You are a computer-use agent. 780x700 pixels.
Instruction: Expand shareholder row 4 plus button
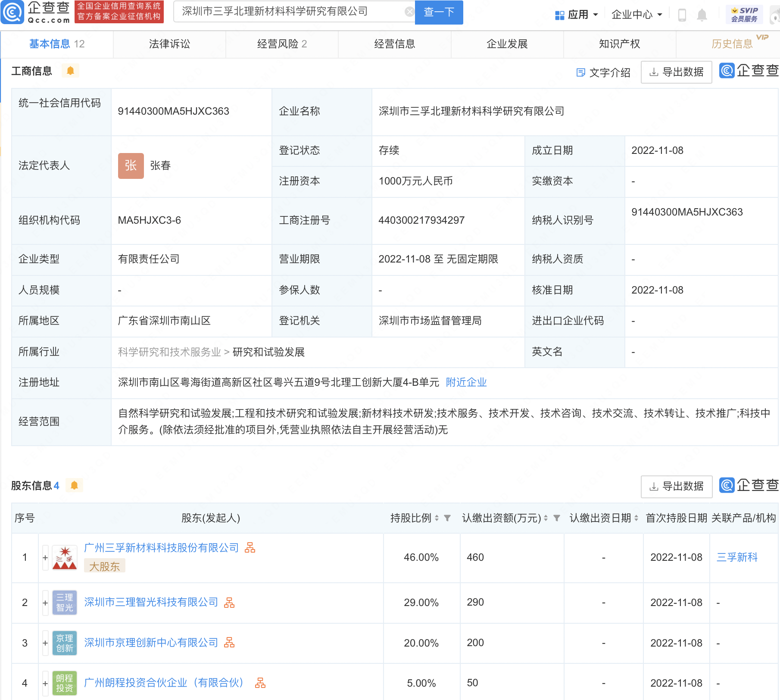click(x=45, y=683)
